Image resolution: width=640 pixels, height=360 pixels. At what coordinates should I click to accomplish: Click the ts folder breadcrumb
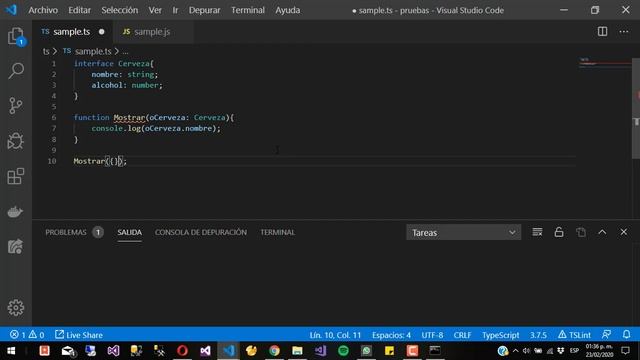(46, 51)
